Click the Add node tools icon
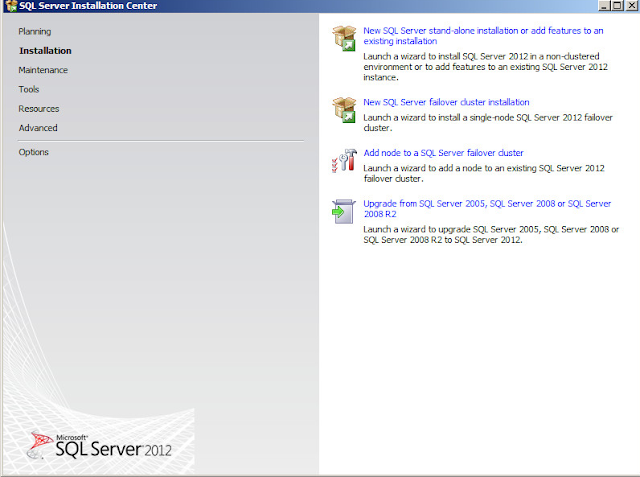 click(x=344, y=160)
